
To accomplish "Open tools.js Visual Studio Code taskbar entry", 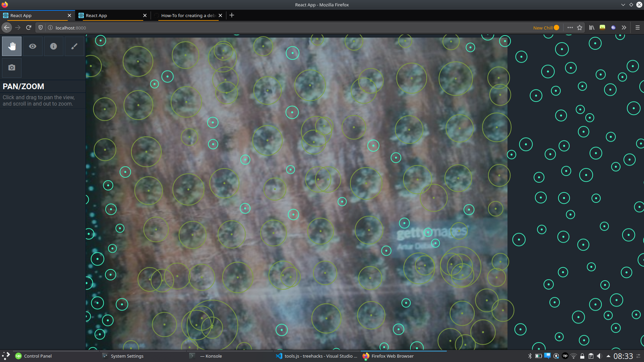I will pyautogui.click(x=317, y=356).
